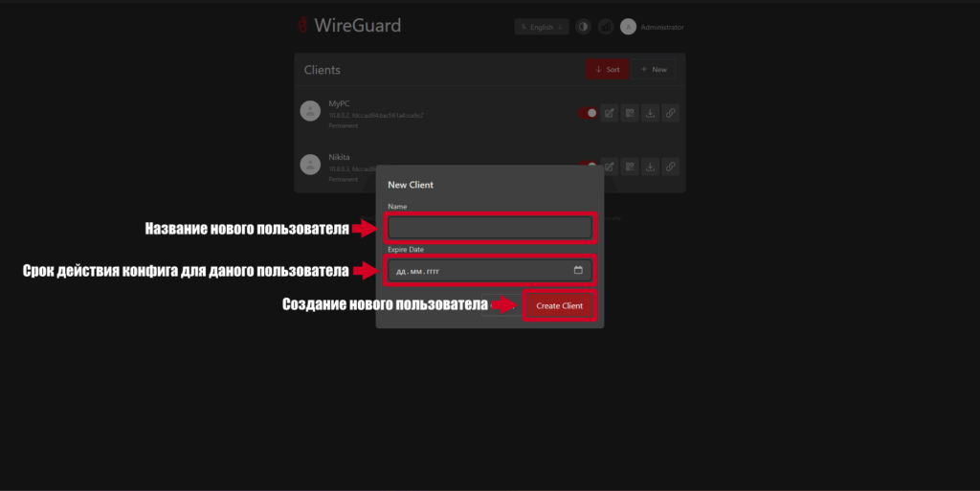Disable the MyPC client toggle
Screen dimensions: 980x491
pos(587,113)
